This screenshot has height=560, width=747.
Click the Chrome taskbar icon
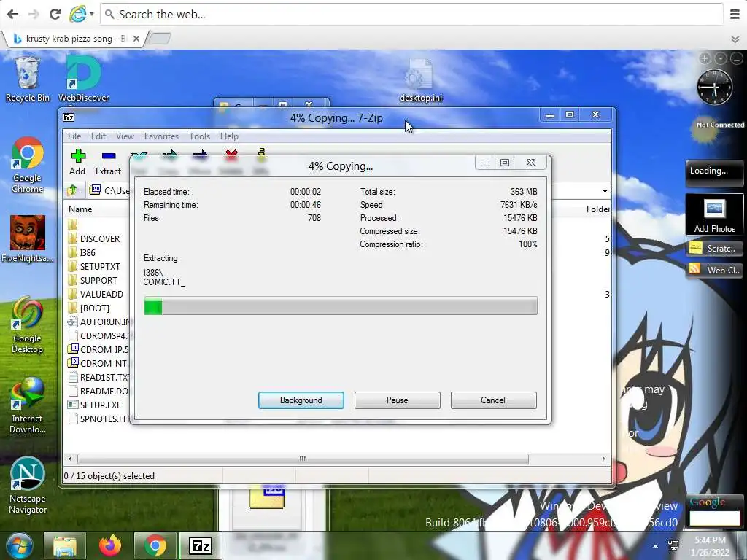pos(155,545)
